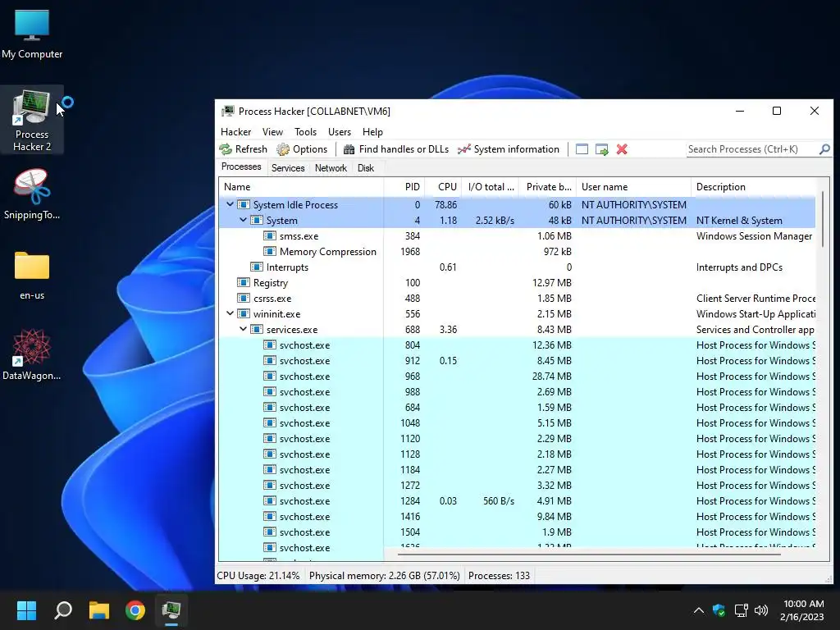
Task: Collapse the System process node
Action: pyautogui.click(x=243, y=220)
